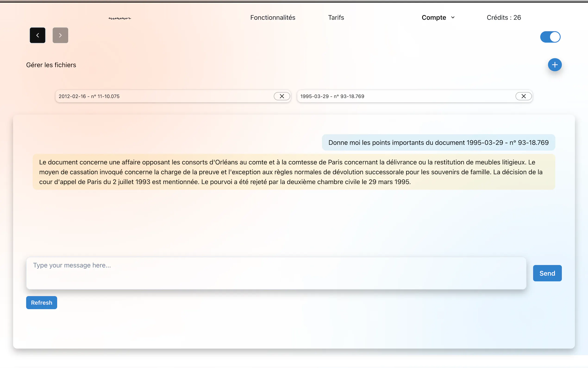Click the blue plus add-file button
This screenshot has width=588, height=368.
point(554,65)
